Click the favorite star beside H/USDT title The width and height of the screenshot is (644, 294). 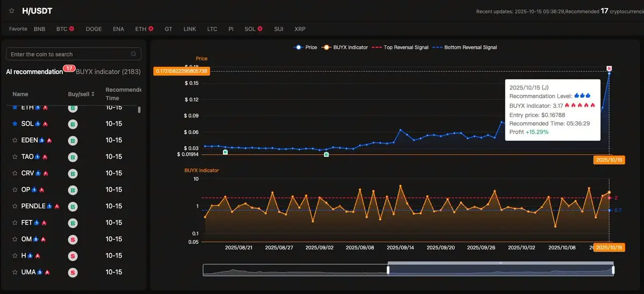point(11,11)
